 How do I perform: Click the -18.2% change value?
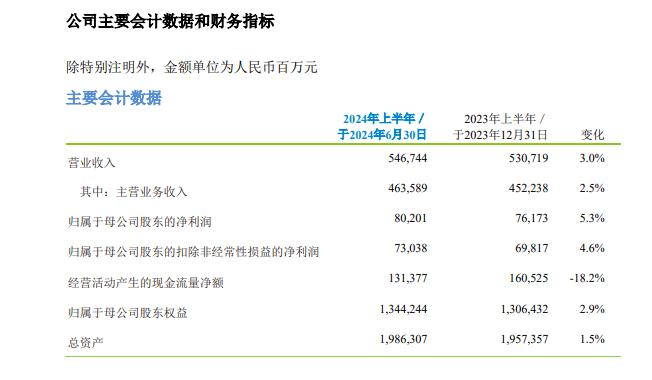[587, 278]
